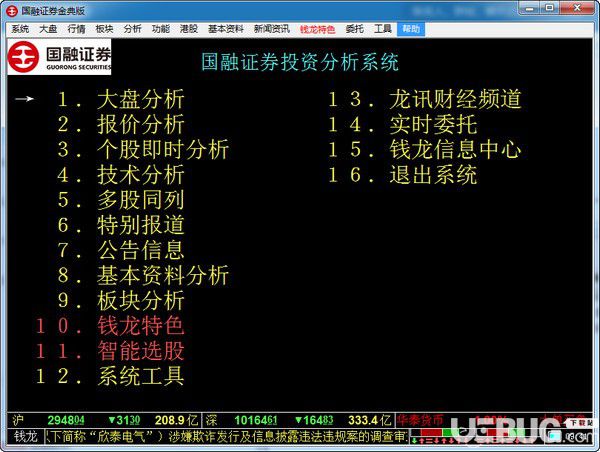Open the 委托 menu
600x452 pixels.
pyautogui.click(x=354, y=29)
